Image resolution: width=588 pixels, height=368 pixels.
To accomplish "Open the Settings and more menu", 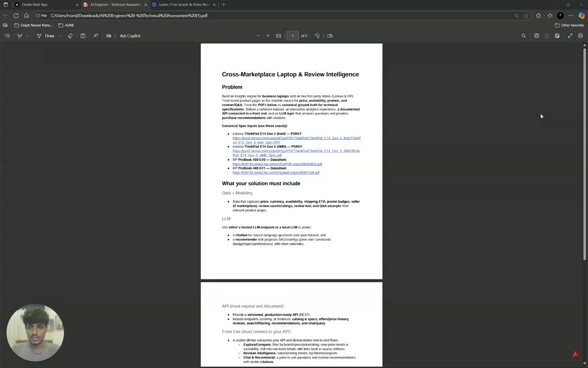I will [x=571, y=16].
